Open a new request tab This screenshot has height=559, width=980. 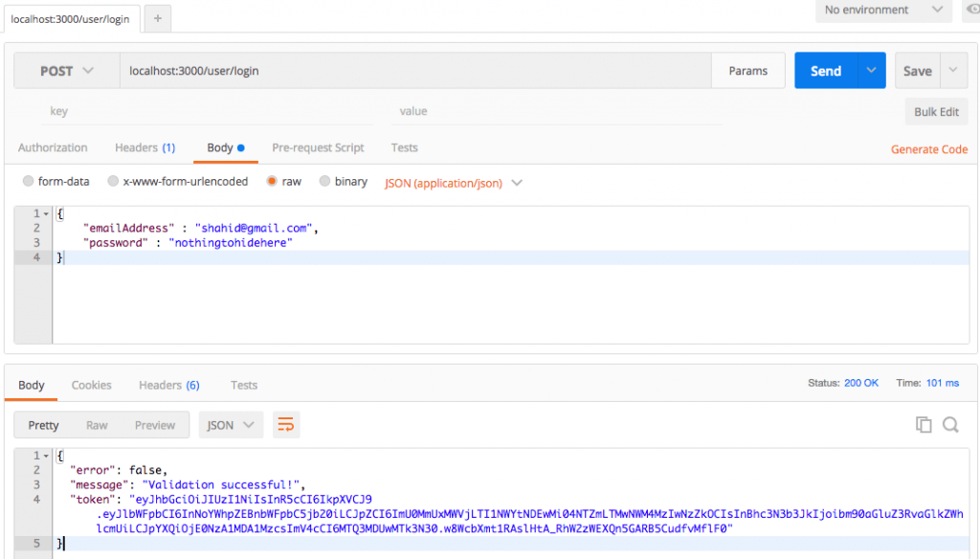tap(156, 16)
